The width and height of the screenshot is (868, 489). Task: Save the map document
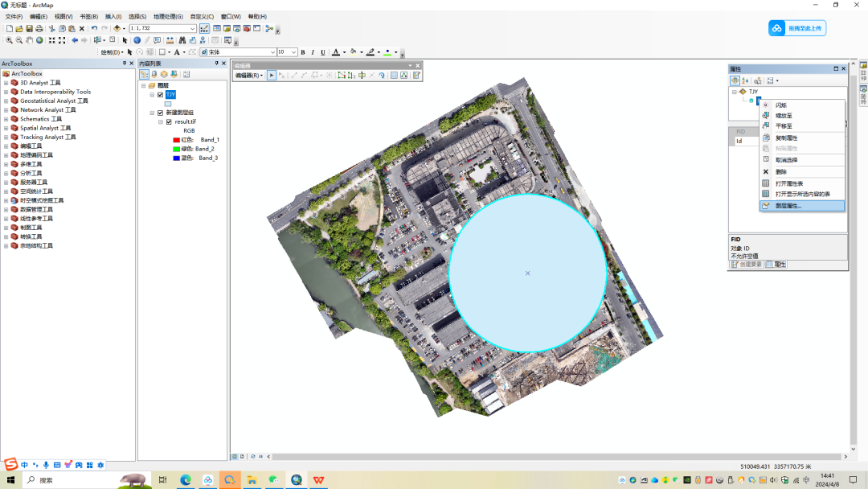pos(30,28)
